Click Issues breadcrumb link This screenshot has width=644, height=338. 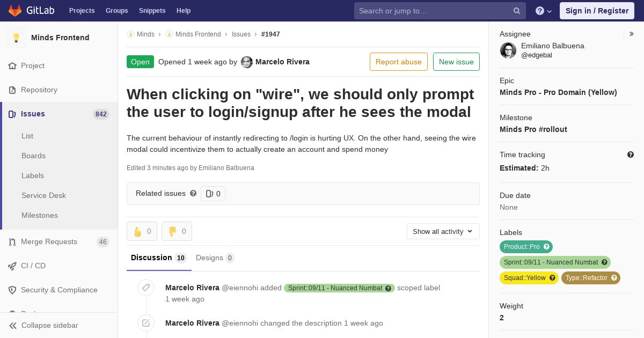[241, 34]
